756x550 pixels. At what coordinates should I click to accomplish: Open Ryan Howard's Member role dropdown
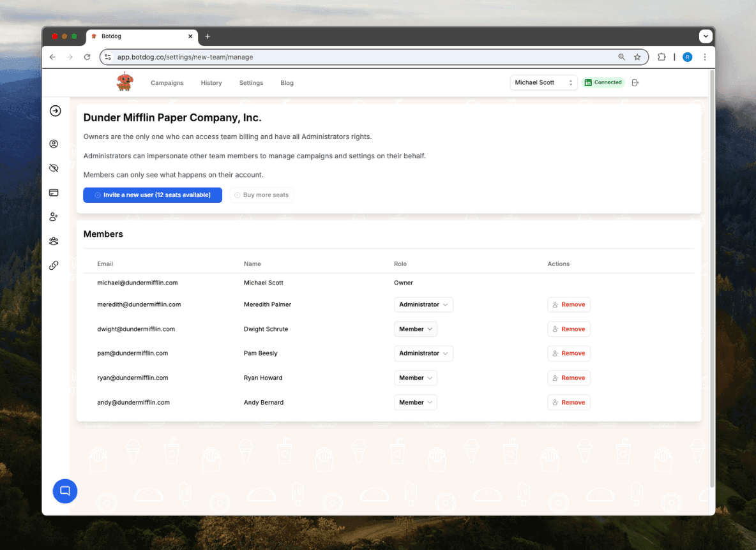(416, 378)
